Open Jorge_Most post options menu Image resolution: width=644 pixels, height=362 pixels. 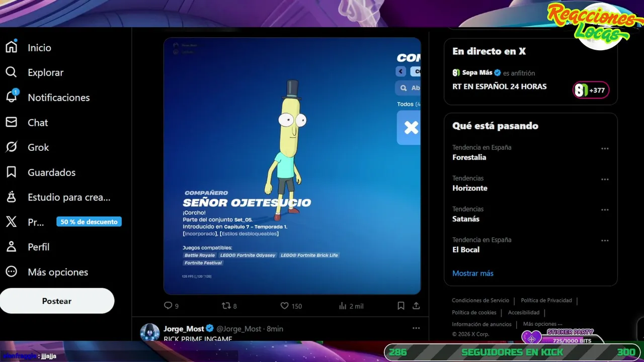click(x=416, y=328)
